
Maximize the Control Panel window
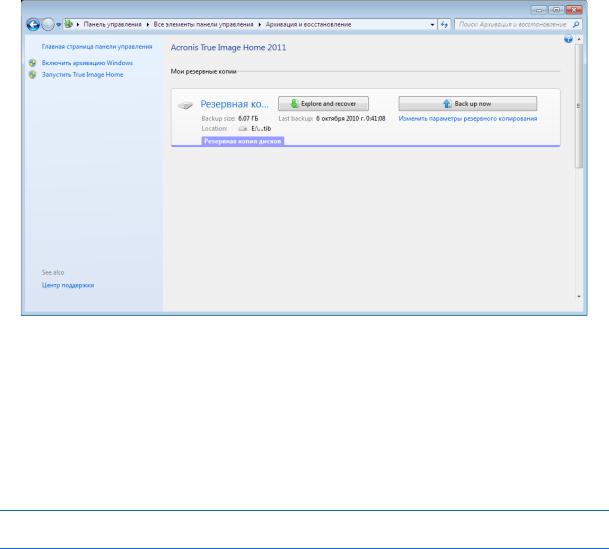tap(556, 10)
